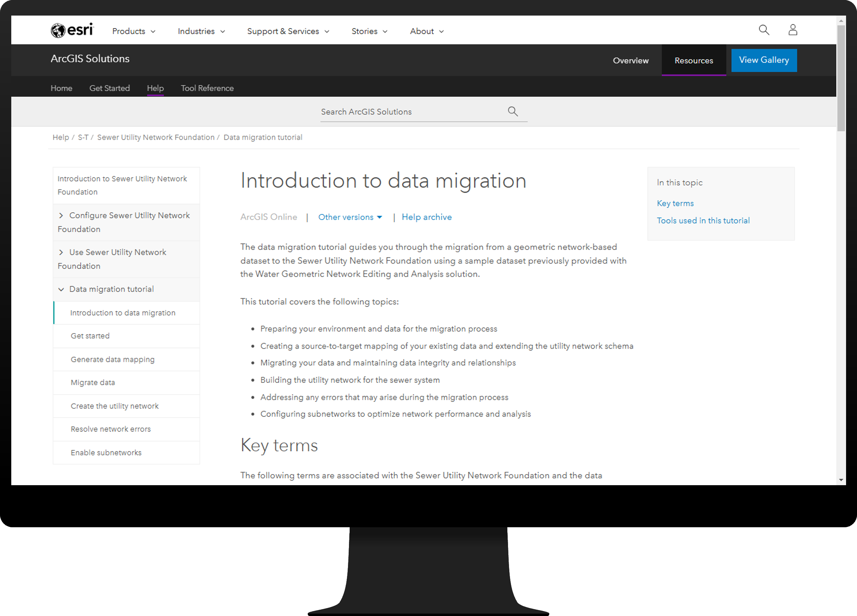Click the Help breadcrumb icon
The image size is (857, 616).
(60, 137)
